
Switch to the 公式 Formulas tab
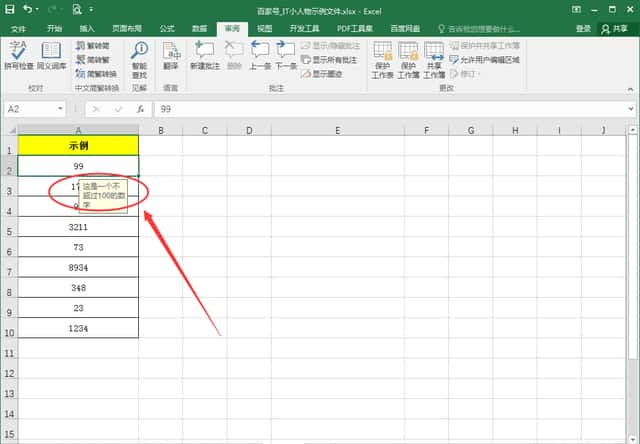(167, 29)
